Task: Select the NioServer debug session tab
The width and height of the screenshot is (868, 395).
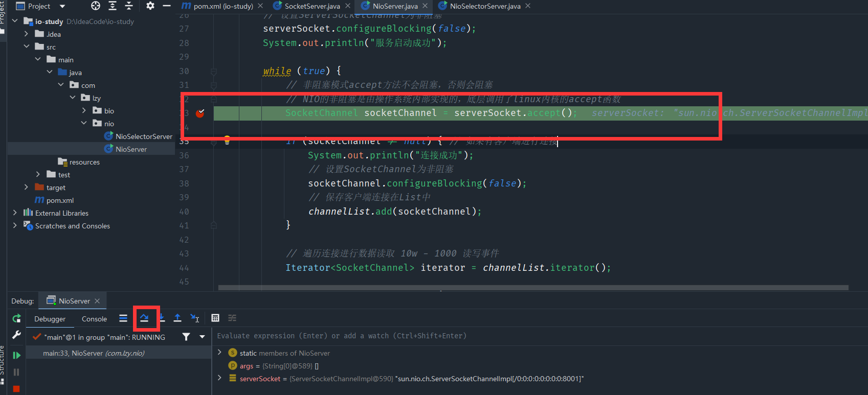Action: 74,301
